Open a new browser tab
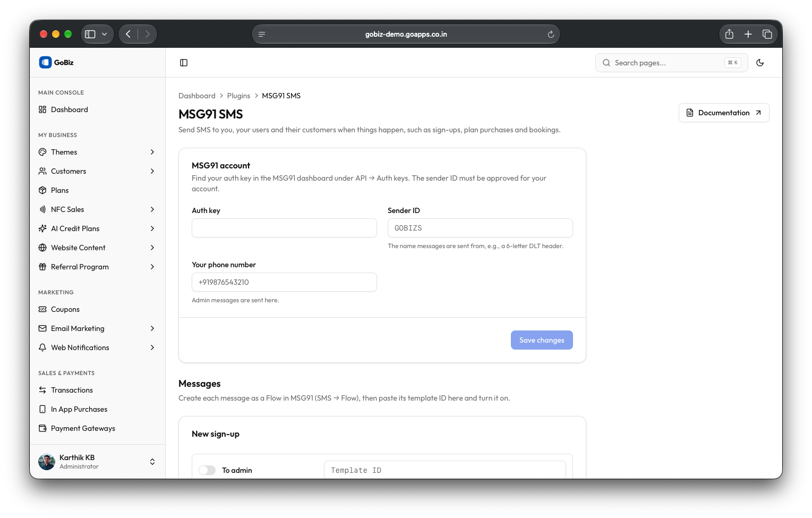The height and width of the screenshot is (518, 812). (748, 34)
